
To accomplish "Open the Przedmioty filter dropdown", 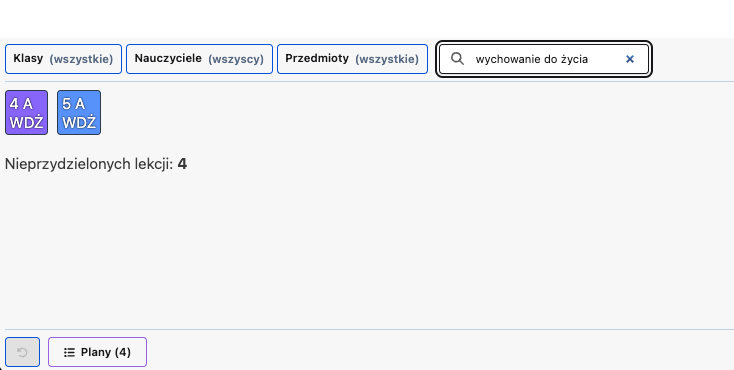I will tap(352, 59).
